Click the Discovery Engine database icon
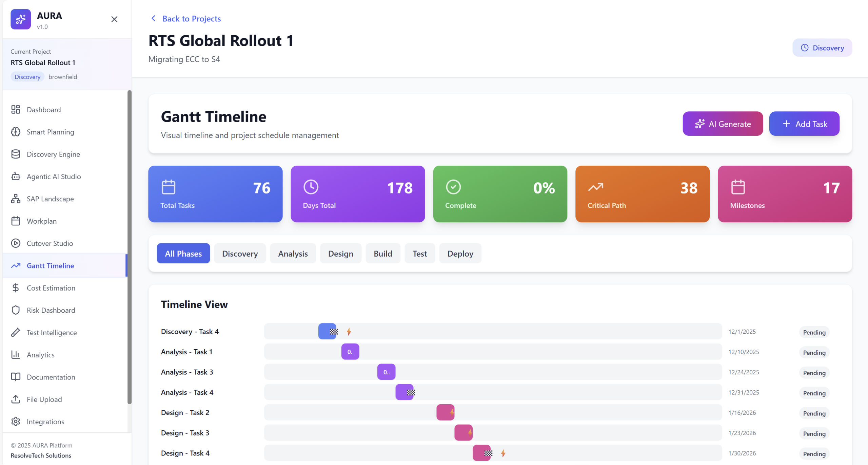This screenshot has width=868, height=465. coord(16,154)
